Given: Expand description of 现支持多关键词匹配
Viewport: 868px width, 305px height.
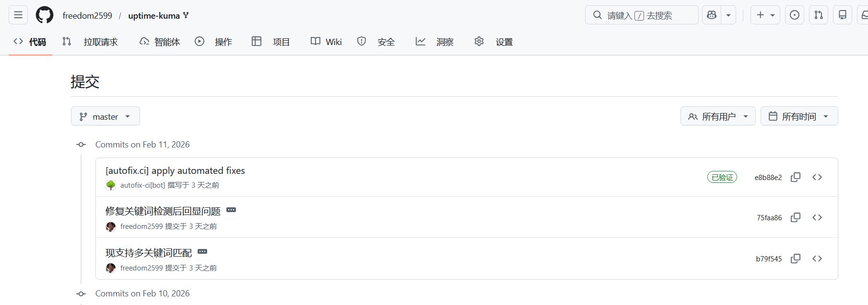Looking at the screenshot, I should pos(202,252).
